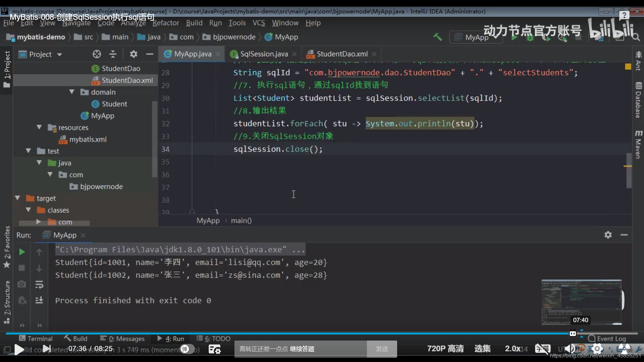Click the up-arrow stack trace icon

39,252
